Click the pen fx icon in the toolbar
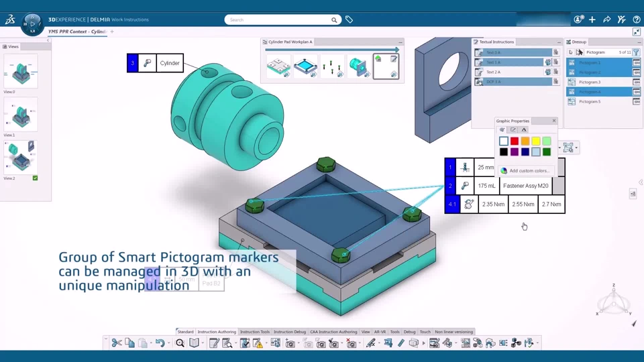 coord(371,343)
